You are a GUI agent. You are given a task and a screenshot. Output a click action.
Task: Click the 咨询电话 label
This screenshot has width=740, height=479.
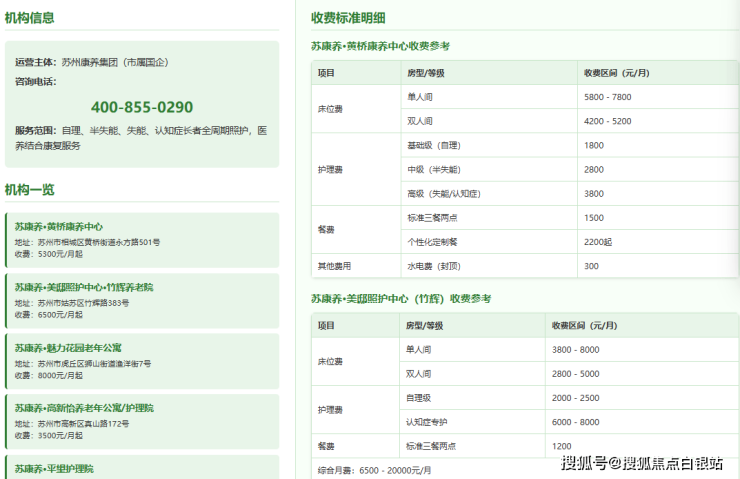pos(35,82)
